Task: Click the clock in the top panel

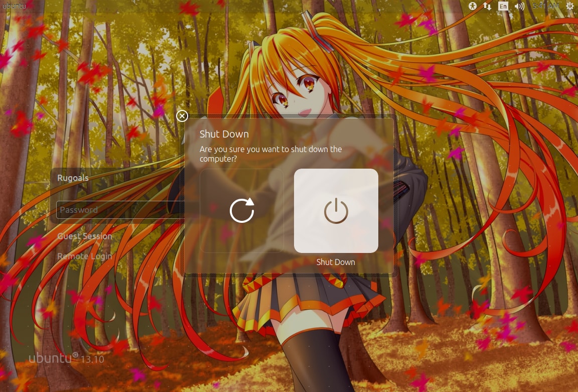Action: pyautogui.click(x=545, y=6)
